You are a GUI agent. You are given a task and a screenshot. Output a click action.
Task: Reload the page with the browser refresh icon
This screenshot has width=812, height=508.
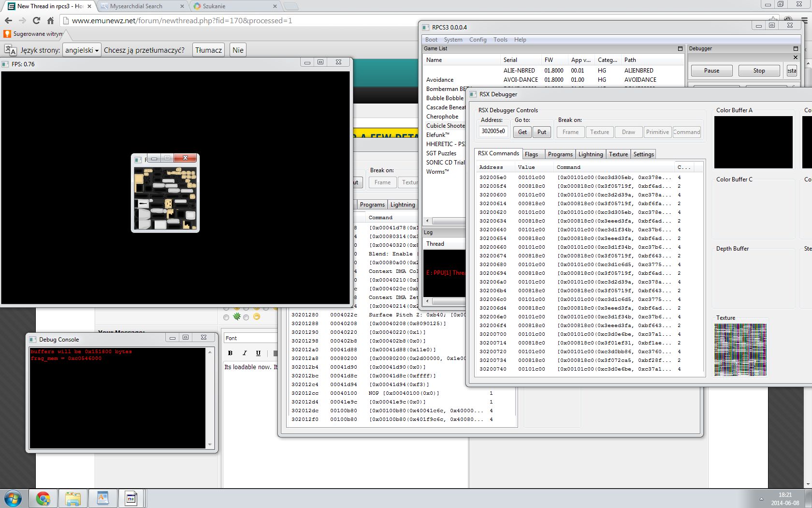36,21
